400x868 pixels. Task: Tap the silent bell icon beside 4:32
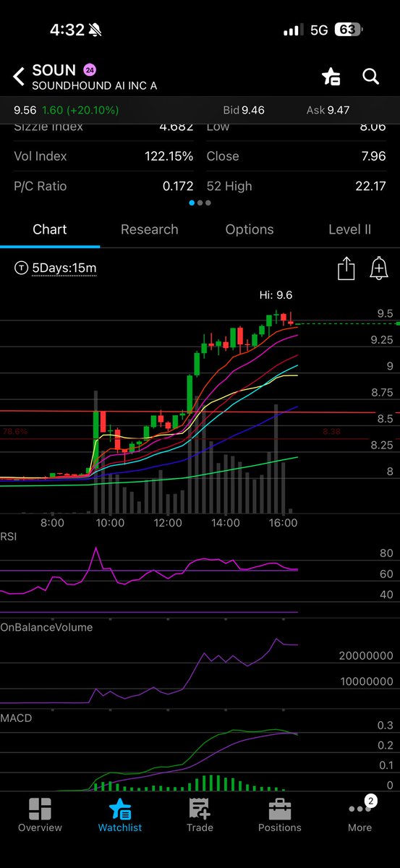94,31
